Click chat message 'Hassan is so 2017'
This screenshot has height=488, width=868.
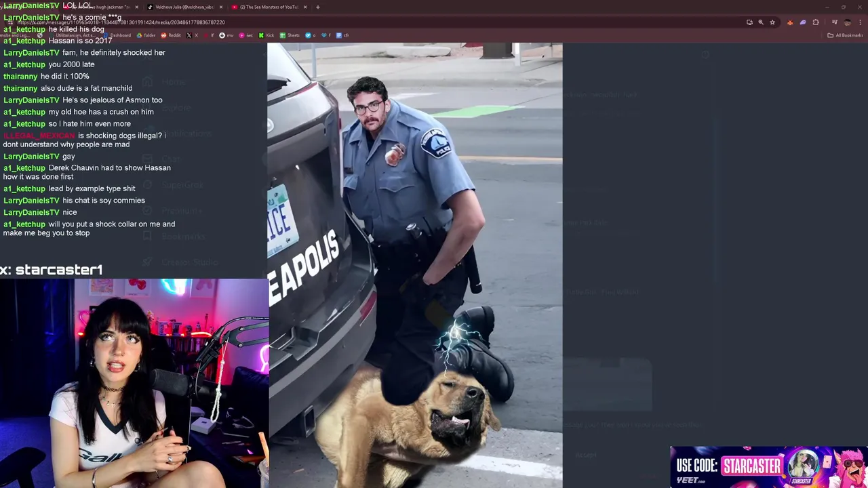click(80, 41)
